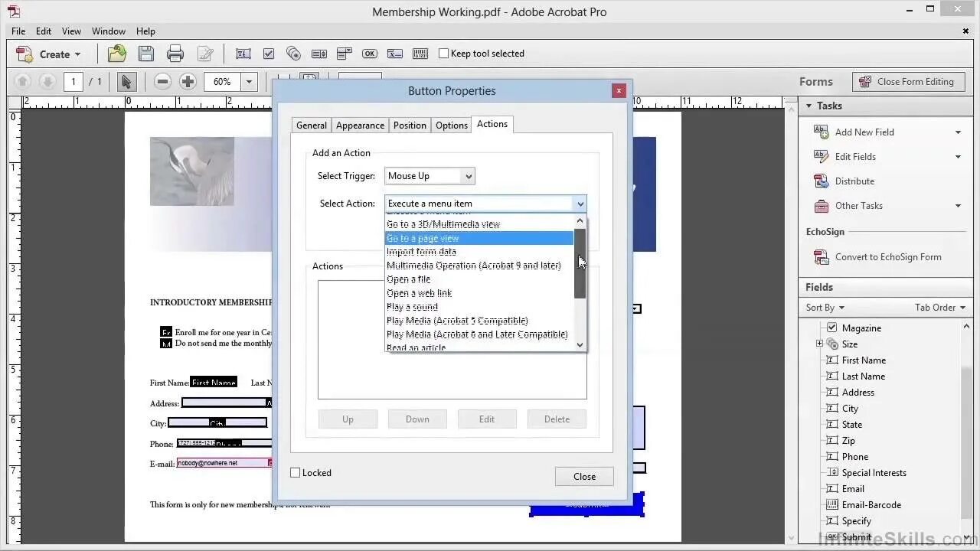Screen dimensions: 980x551
Task: Click the Convert to EchoSign Form icon
Action: [822, 257]
